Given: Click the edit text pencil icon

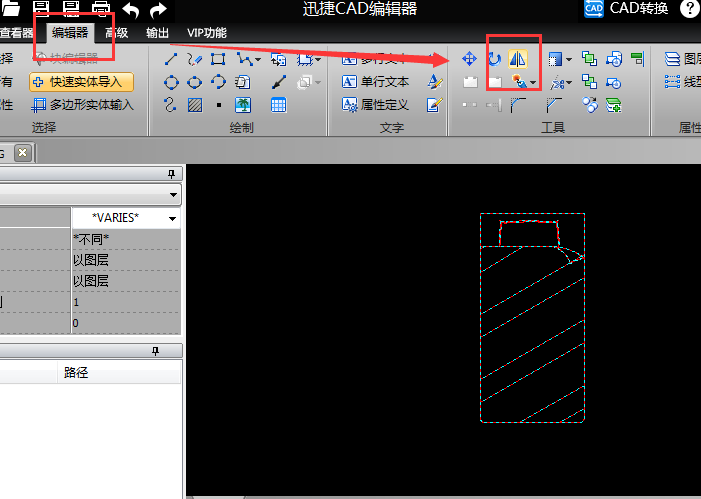Looking at the screenshot, I should click(x=435, y=105).
